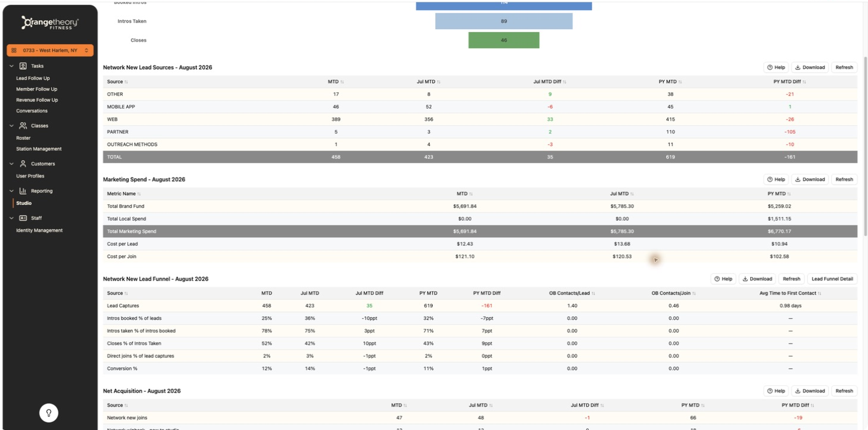Sort Lead Sources by MTD column

[336, 82]
